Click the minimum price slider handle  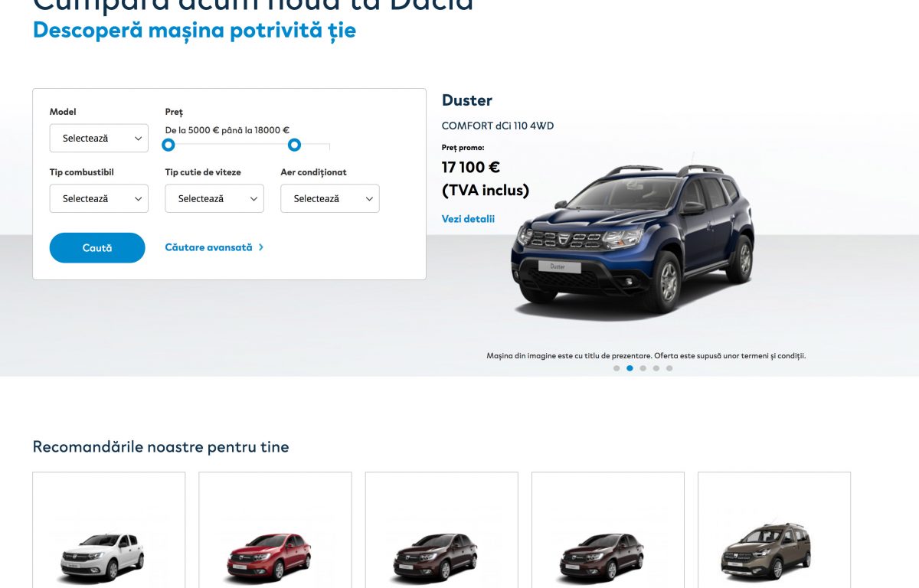[168, 145]
